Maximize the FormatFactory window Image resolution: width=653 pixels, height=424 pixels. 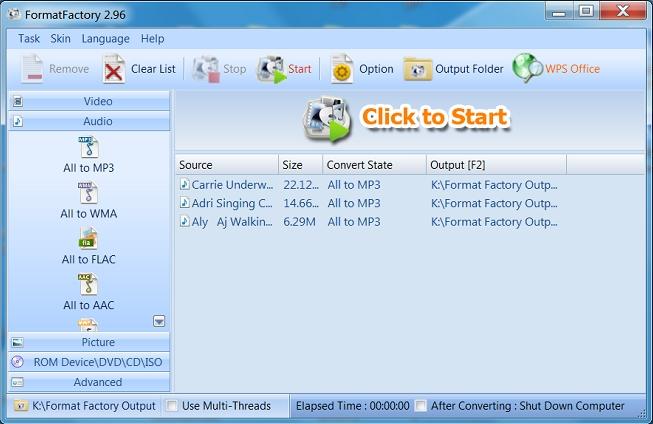[x=586, y=12]
